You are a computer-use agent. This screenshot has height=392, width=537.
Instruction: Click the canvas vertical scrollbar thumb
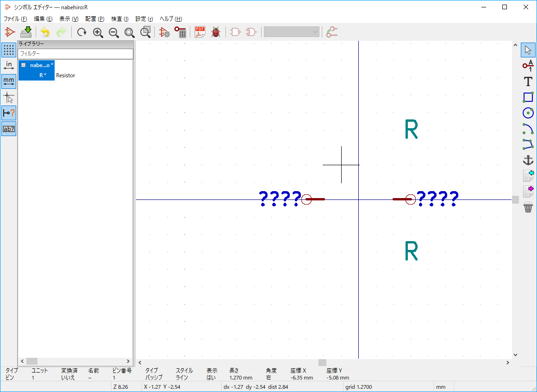tap(515, 199)
